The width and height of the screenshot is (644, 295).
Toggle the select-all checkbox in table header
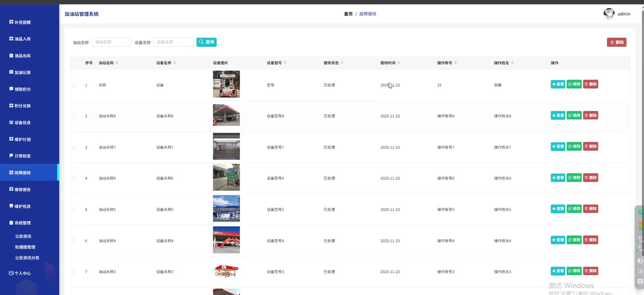click(73, 63)
